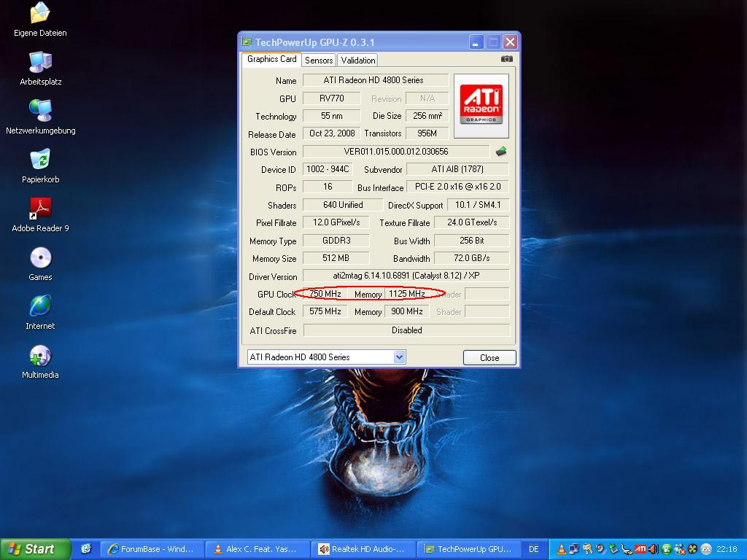747x560 pixels.
Task: Click the USB cable tray icon
Action: pos(627,549)
